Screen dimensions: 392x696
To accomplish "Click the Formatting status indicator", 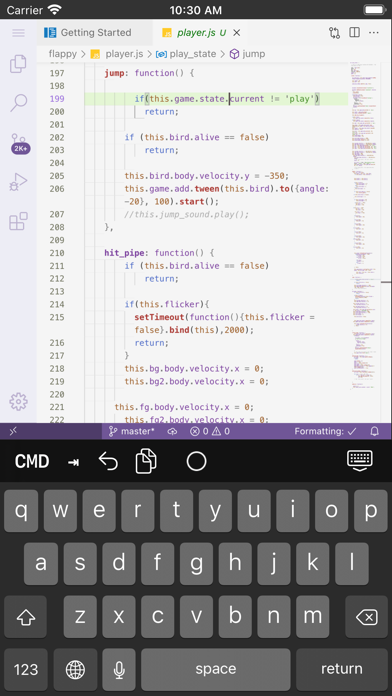I will click(x=325, y=431).
